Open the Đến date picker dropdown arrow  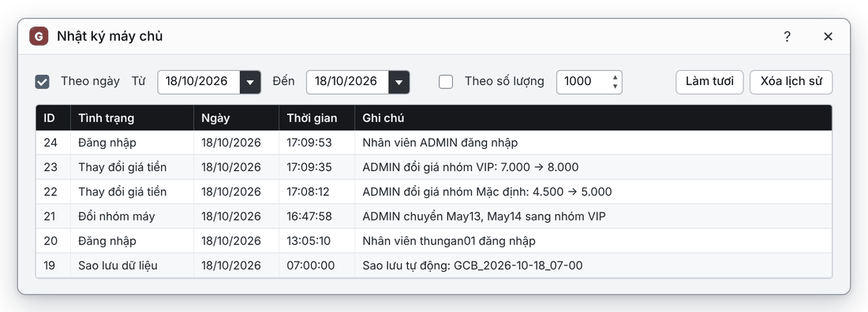tap(399, 83)
